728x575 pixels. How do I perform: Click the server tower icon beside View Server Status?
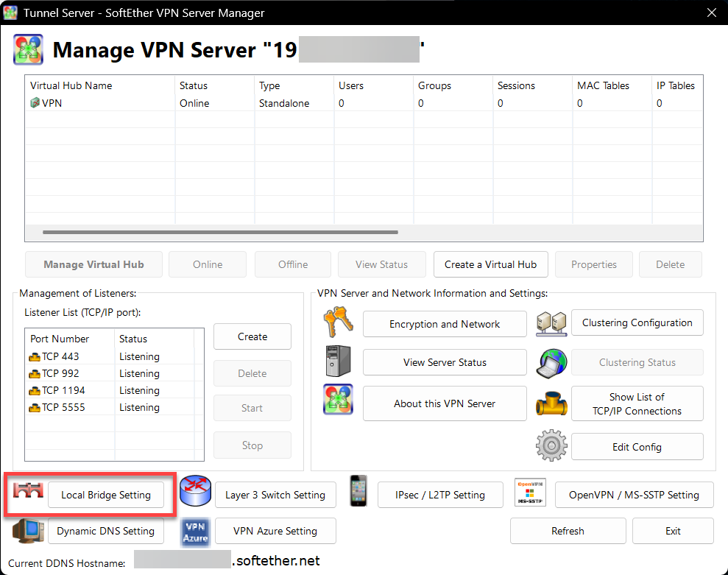pyautogui.click(x=338, y=361)
